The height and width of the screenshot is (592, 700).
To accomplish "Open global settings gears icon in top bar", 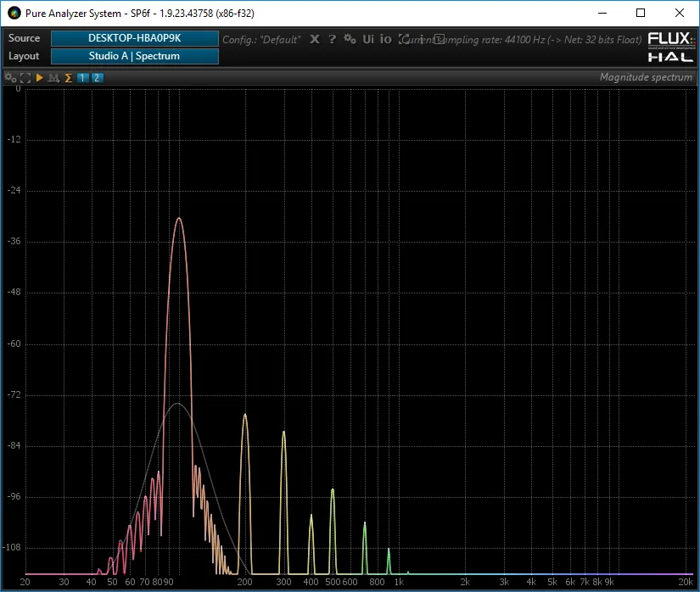I will click(x=350, y=39).
